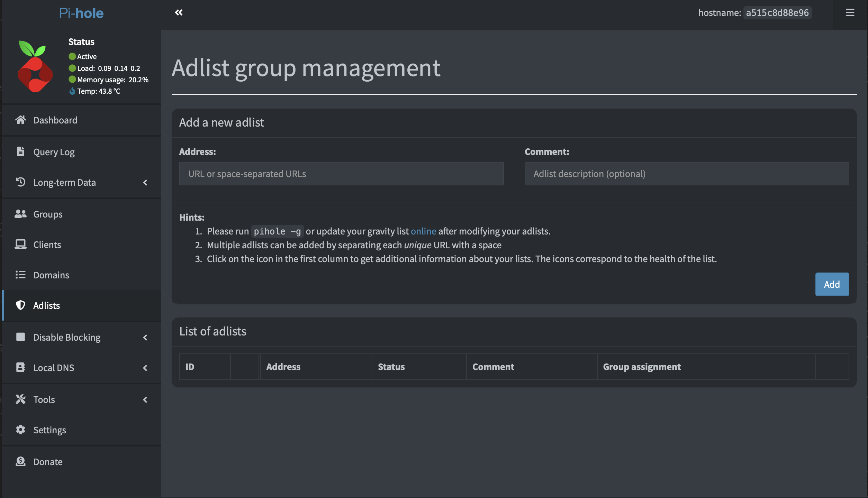Screen dimensions: 868x498
Task: Open the Domains page
Action: click(x=82, y=275)
